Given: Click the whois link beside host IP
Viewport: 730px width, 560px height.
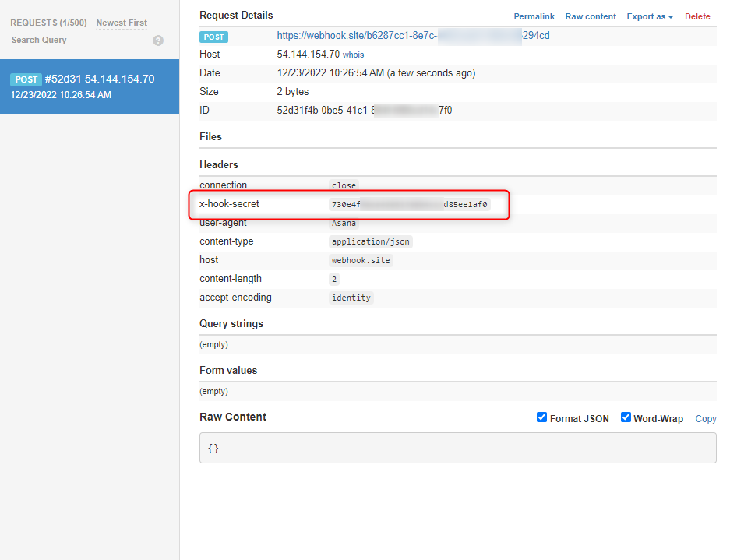Looking at the screenshot, I should tap(354, 55).
